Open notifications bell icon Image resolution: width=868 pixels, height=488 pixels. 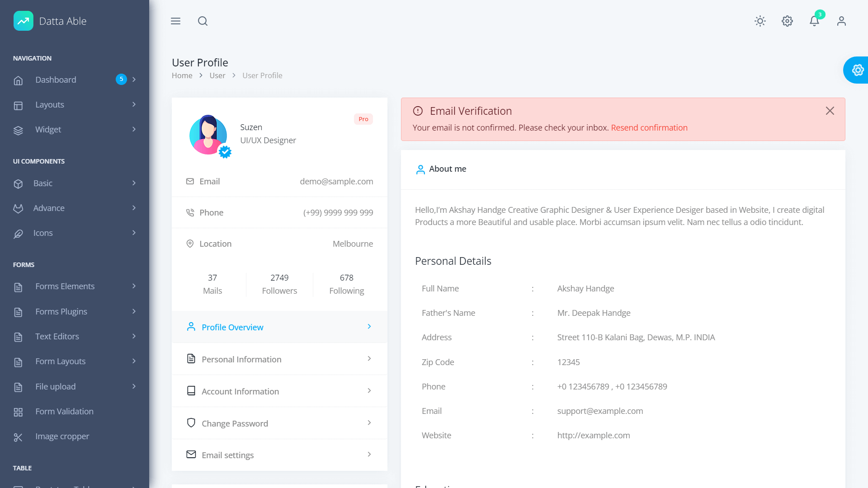point(814,21)
